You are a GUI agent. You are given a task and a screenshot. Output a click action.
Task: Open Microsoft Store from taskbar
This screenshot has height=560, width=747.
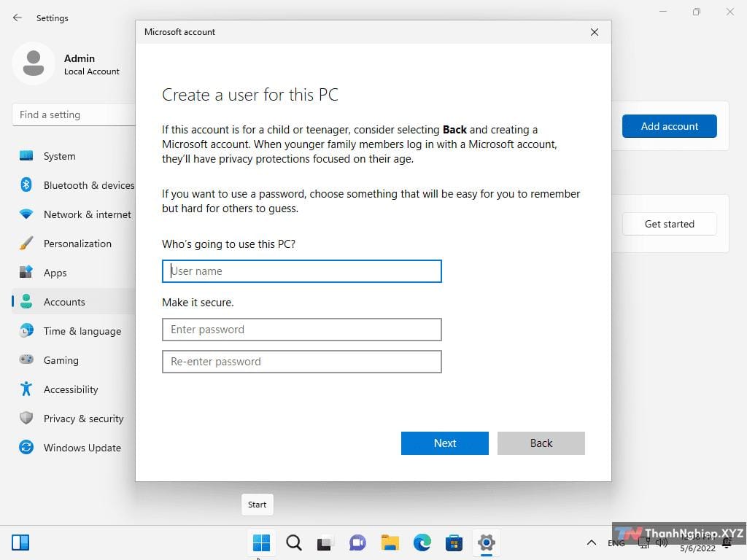tap(454, 542)
